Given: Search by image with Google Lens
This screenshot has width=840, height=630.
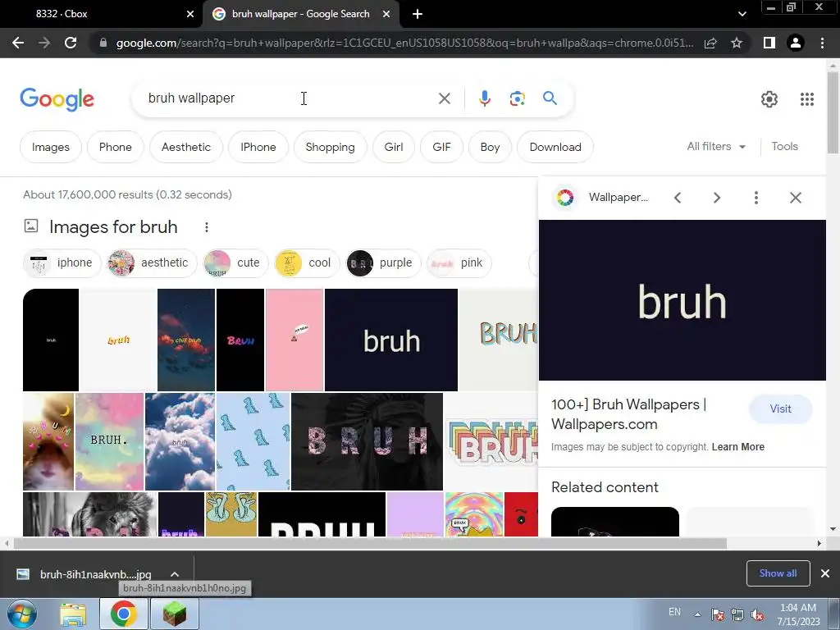Looking at the screenshot, I should click(517, 98).
